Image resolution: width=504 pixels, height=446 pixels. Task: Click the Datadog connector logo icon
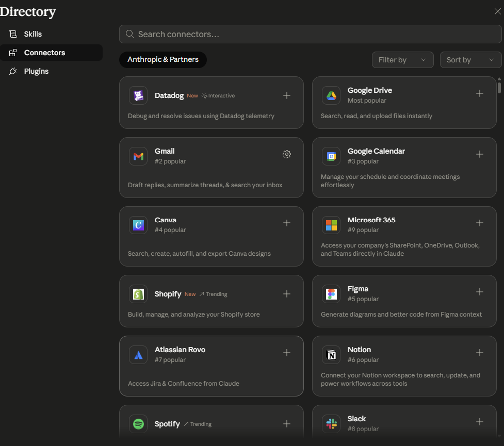click(138, 95)
